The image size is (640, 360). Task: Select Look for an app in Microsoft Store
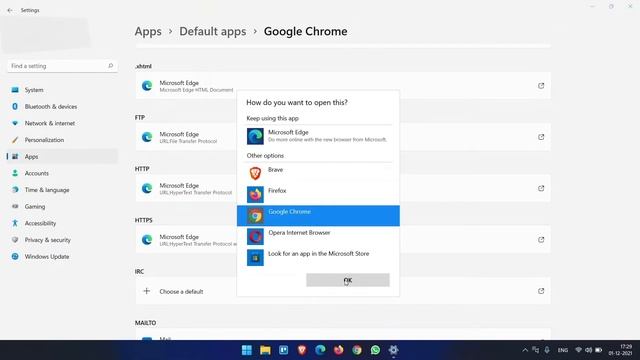(x=318, y=258)
